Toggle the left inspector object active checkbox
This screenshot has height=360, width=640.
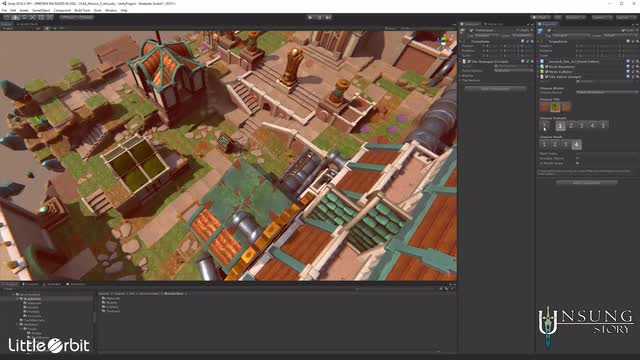coord(471,30)
